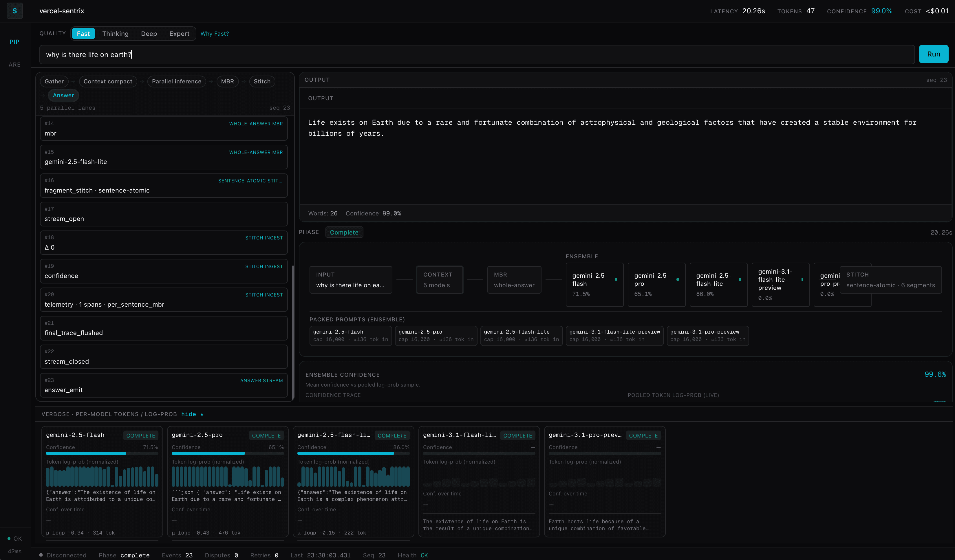Click gemini-2.5-flash confidence bar
The image size is (955, 560).
pos(102,453)
